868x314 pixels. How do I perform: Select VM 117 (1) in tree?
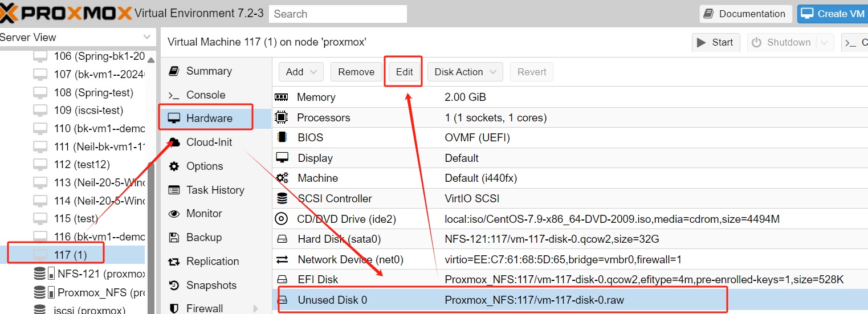pos(70,254)
